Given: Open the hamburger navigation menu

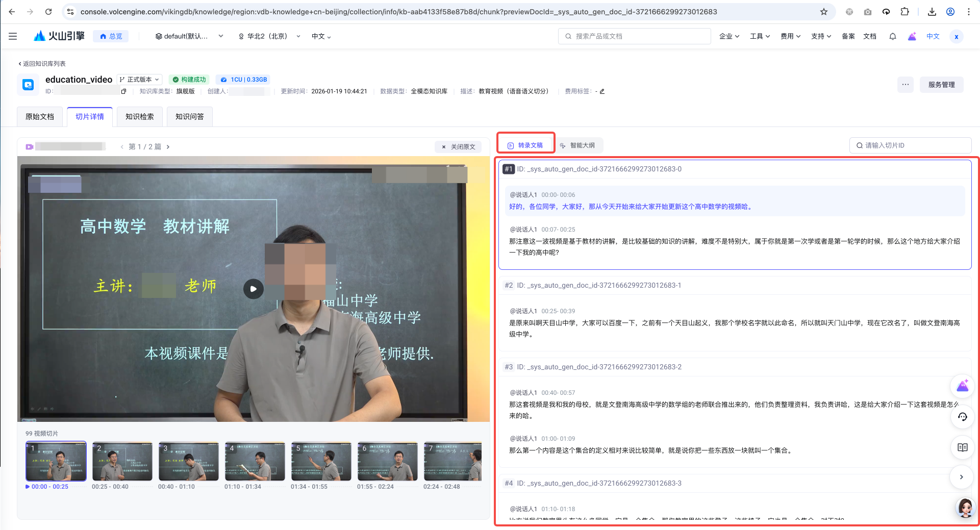Looking at the screenshot, I should tap(13, 36).
